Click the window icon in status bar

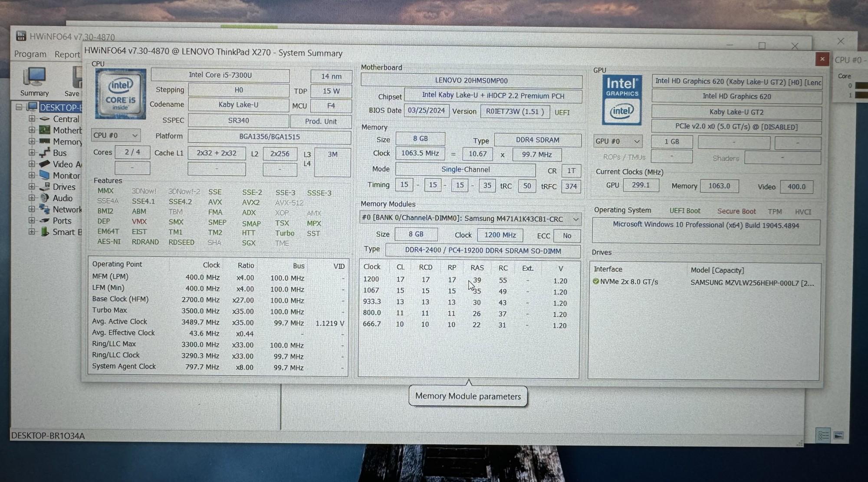[x=838, y=436]
